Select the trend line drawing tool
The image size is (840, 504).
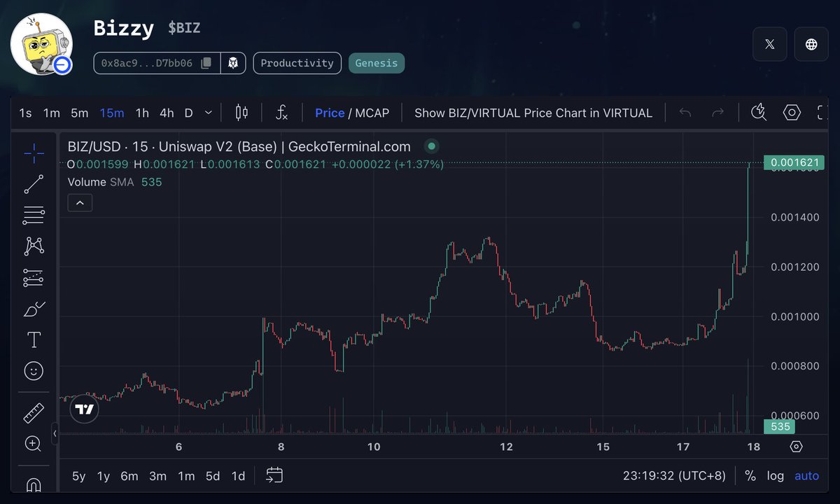tap(34, 183)
